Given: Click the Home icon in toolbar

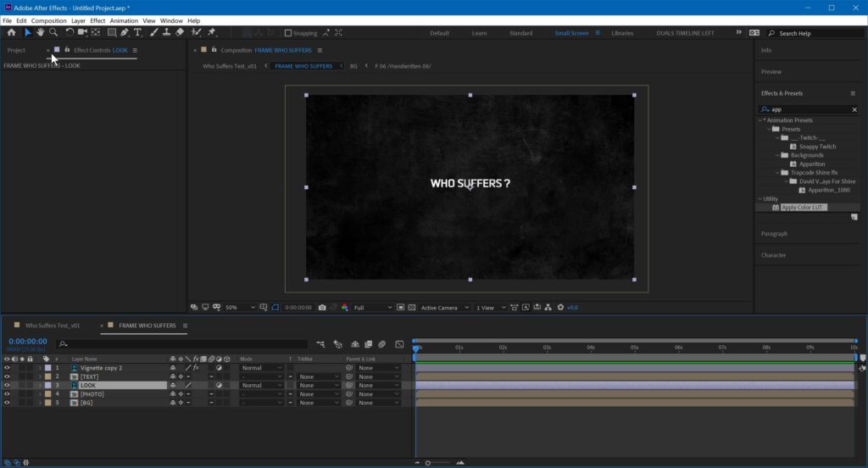Looking at the screenshot, I should pyautogui.click(x=11, y=32).
